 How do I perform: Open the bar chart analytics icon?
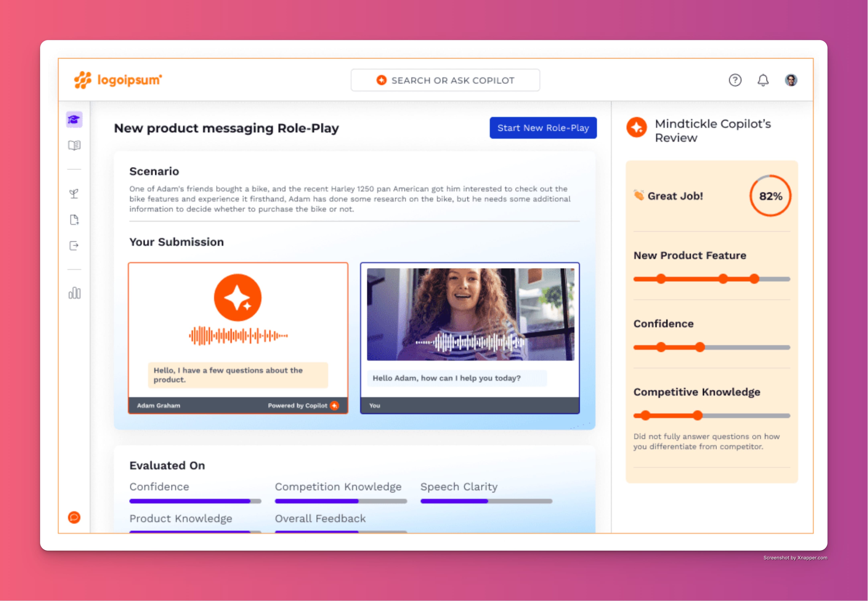74,293
